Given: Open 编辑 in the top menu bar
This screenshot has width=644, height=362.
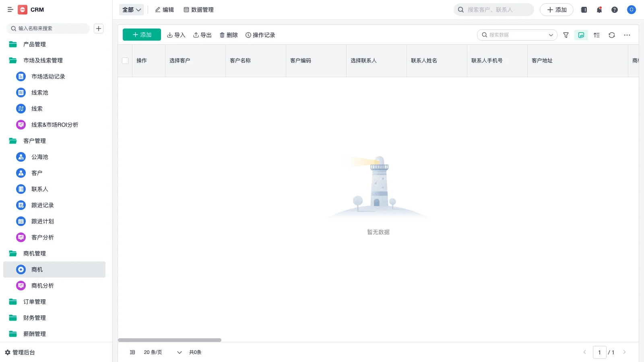Looking at the screenshot, I should [164, 10].
